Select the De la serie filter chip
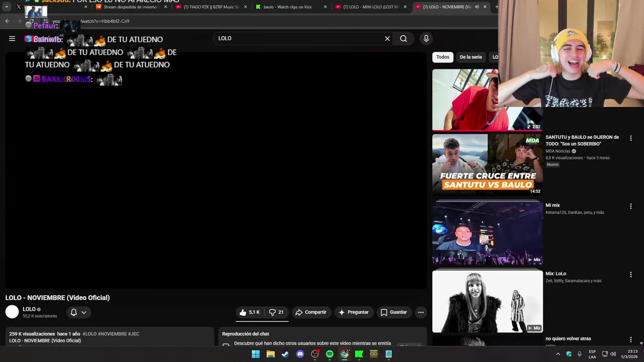644x362 pixels. 471,57
